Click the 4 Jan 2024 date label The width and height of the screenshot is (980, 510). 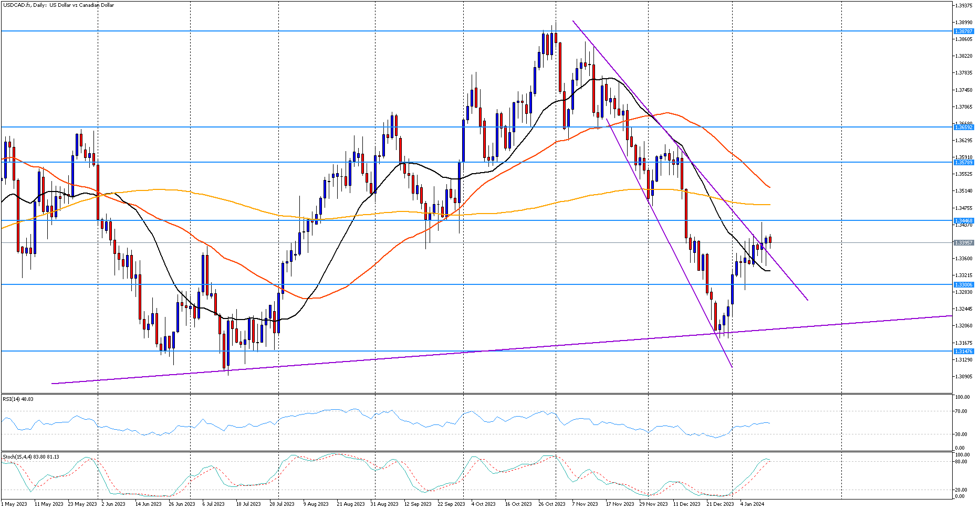(x=752, y=504)
